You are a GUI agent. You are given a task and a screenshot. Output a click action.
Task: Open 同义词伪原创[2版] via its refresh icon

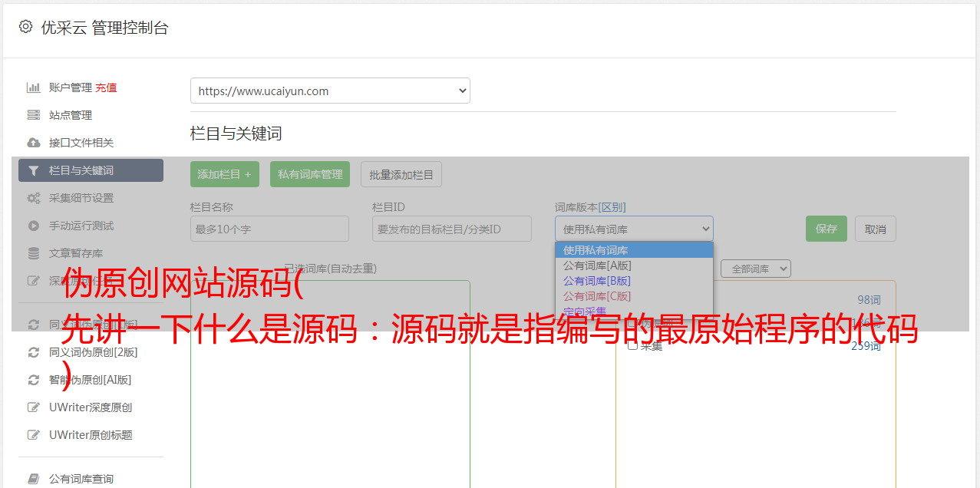(x=34, y=352)
